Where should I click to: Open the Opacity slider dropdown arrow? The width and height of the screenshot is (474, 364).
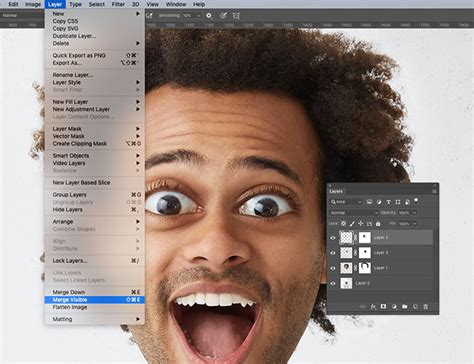415,213
